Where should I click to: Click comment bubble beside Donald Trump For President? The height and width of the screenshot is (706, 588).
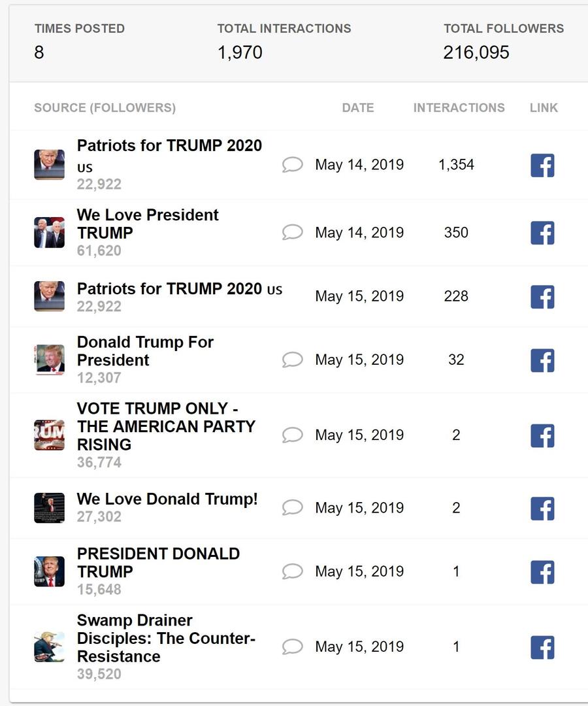293,360
